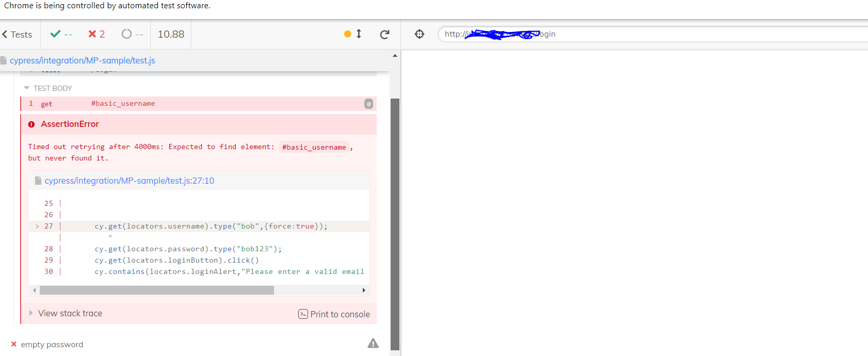This screenshot has height=356, width=868.
Task: Click line 27 of the code frame
Action: click(x=199, y=226)
